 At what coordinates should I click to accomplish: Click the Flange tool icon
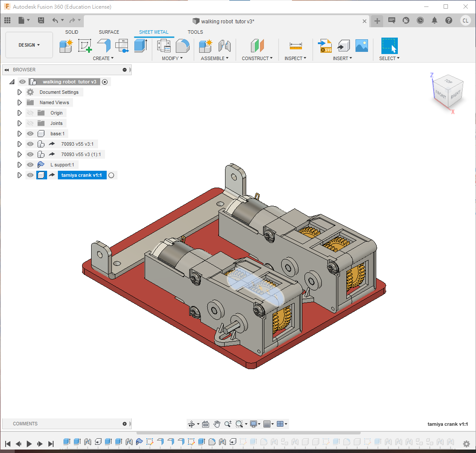coord(104,45)
